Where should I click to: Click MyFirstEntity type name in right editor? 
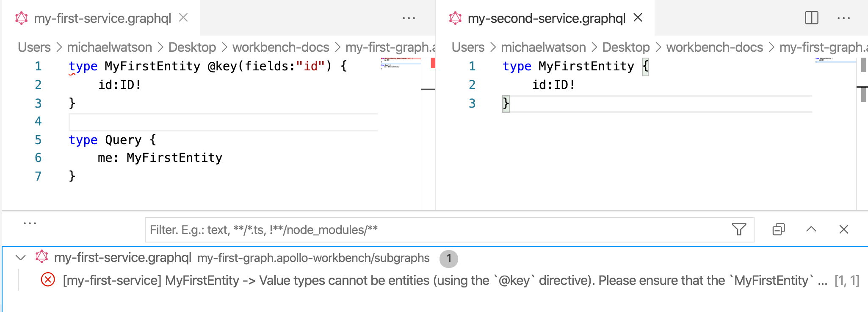click(586, 66)
